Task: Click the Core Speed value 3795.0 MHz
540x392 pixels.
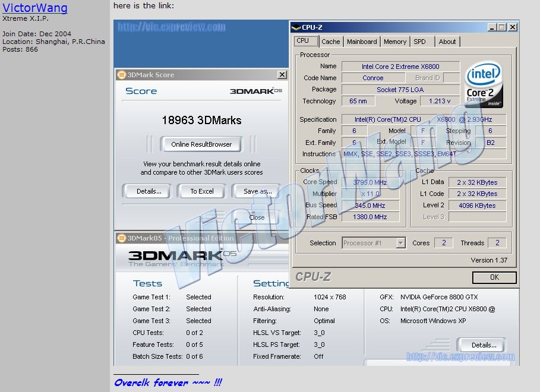Action: 370,182
